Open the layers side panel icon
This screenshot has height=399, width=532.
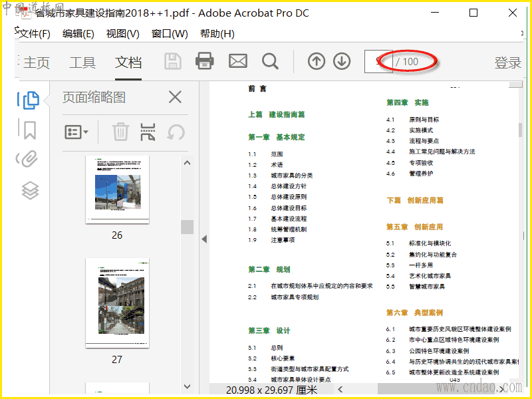coord(30,190)
